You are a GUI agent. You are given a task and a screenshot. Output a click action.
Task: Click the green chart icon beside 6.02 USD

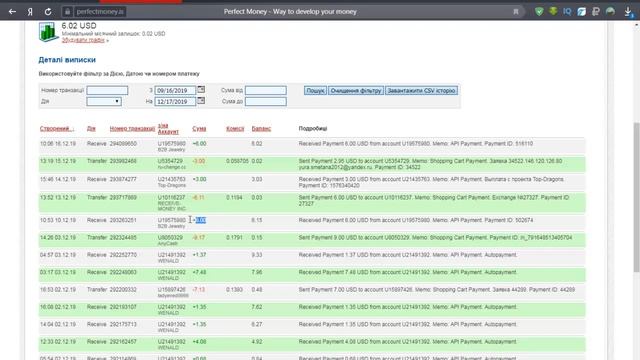[x=48, y=32]
